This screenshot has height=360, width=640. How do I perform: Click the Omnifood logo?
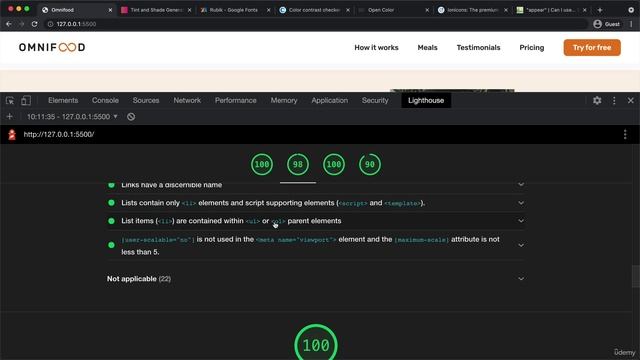[52, 47]
